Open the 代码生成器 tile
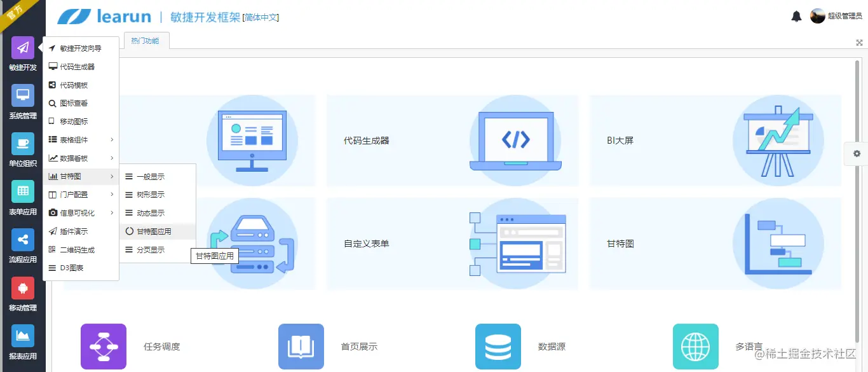This screenshot has width=868, height=372. point(452,141)
